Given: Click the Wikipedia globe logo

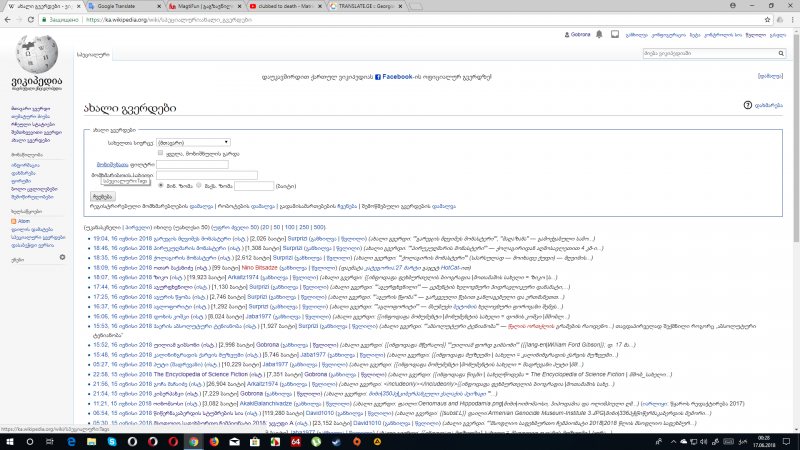Looking at the screenshot, I should (x=36, y=59).
